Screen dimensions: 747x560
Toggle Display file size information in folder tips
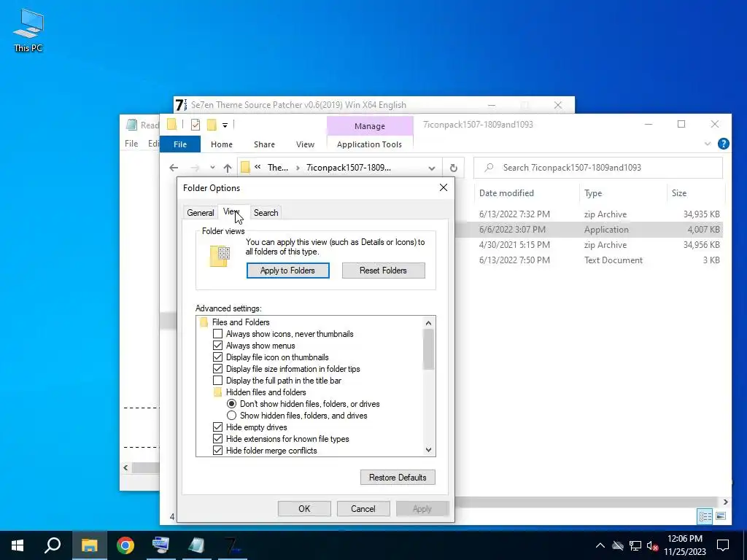click(x=217, y=368)
